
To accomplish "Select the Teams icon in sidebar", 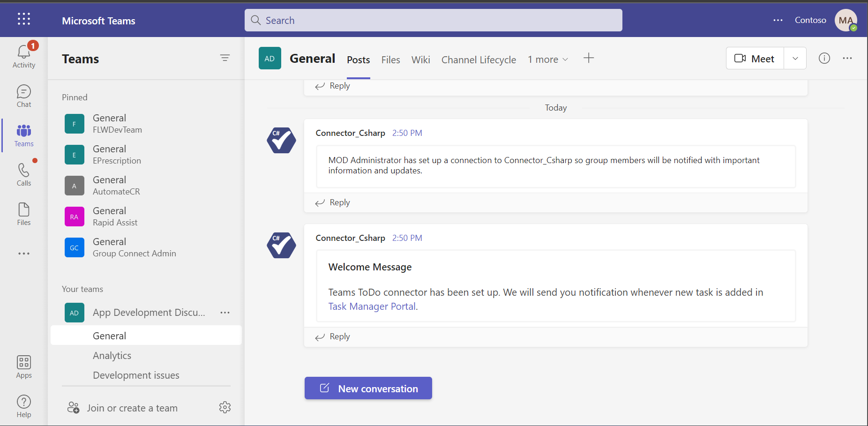I will coord(24,135).
